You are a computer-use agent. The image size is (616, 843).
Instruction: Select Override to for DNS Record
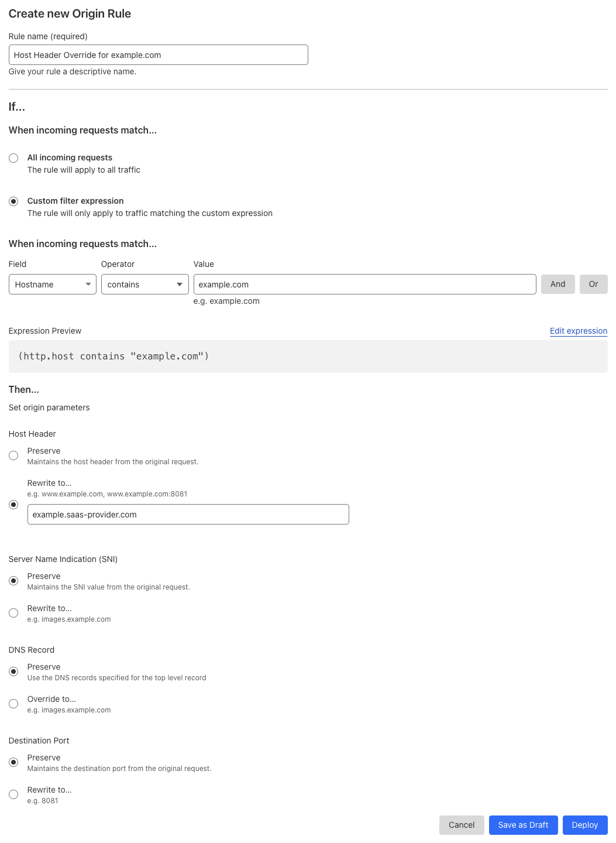pyautogui.click(x=13, y=703)
